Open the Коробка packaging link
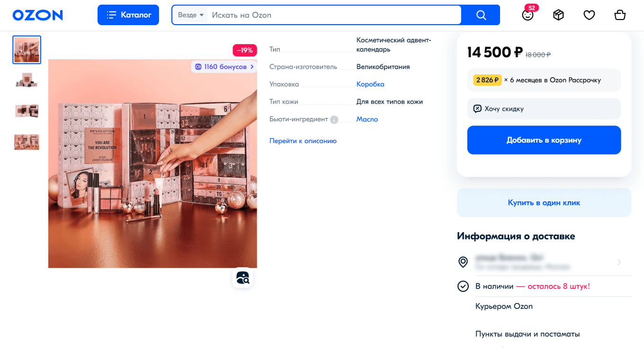 [x=370, y=84]
